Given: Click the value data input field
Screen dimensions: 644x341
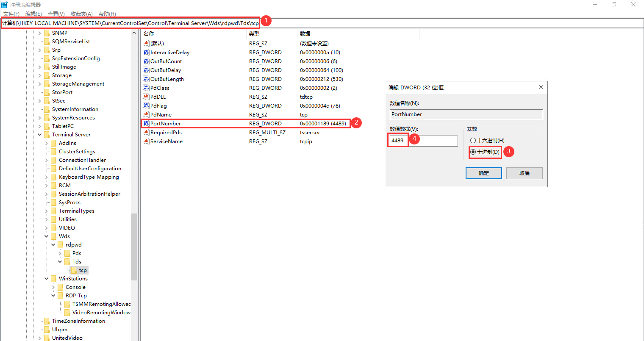Looking at the screenshot, I should (432, 141).
